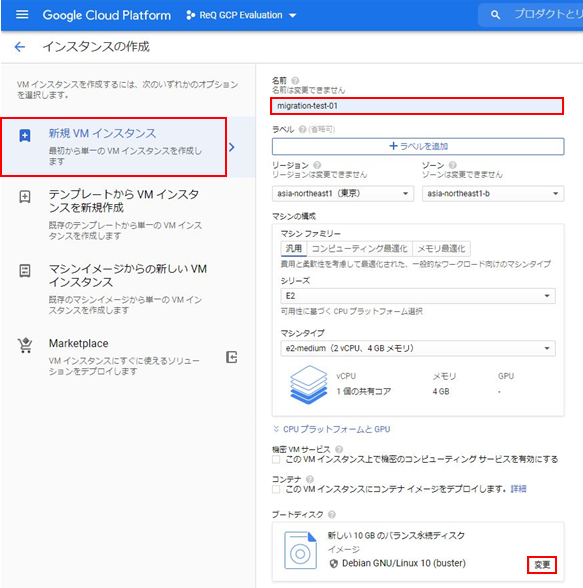
Task: Go back with the left arrow icon
Action: [x=19, y=47]
